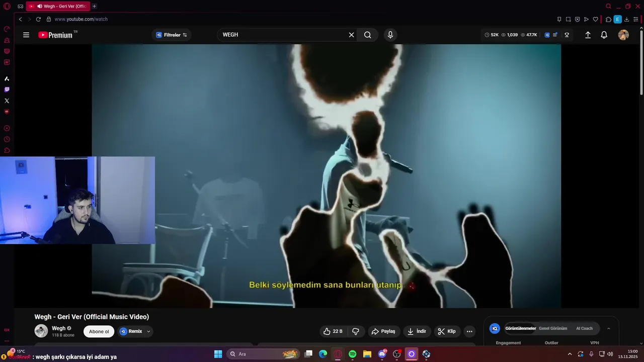Open YouTube notifications bell
Image resolution: width=644 pixels, height=362 pixels.
pos(604,35)
